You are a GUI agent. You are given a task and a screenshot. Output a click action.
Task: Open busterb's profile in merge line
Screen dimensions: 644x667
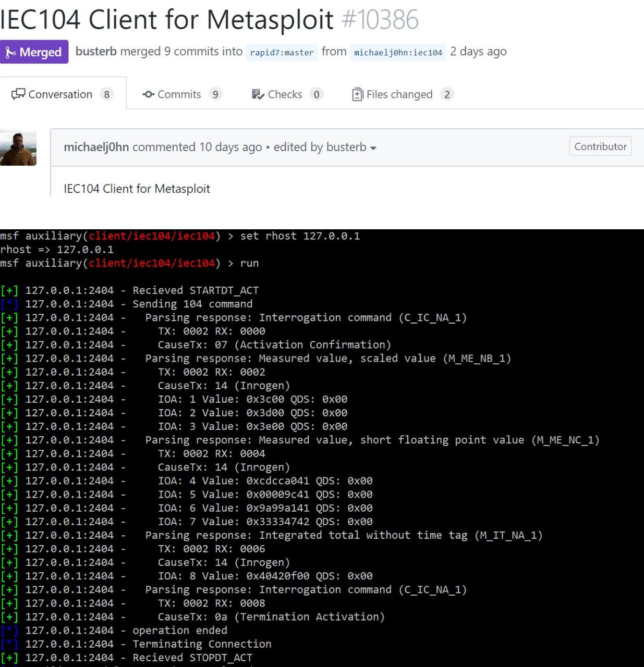[x=96, y=52]
